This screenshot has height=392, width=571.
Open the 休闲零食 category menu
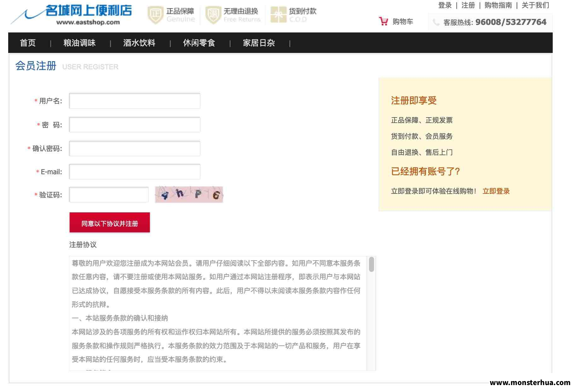coord(199,43)
